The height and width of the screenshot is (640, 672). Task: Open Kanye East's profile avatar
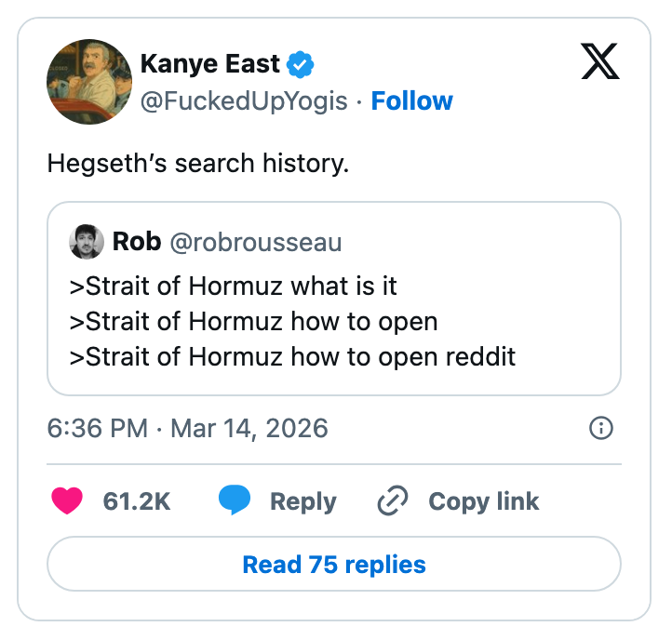pyautogui.click(x=88, y=82)
